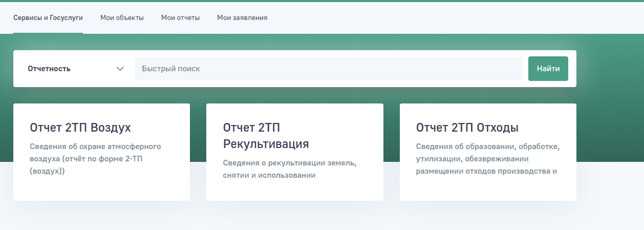This screenshot has width=644, height=230.
Task: Expand the Отчетность category dropdown
Action: pyautogui.click(x=75, y=69)
